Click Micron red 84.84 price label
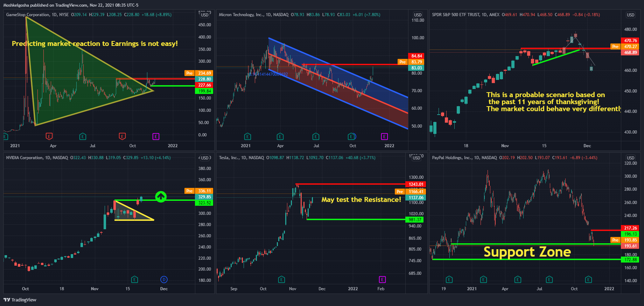Viewport: 644px width, 306px height. click(x=416, y=56)
